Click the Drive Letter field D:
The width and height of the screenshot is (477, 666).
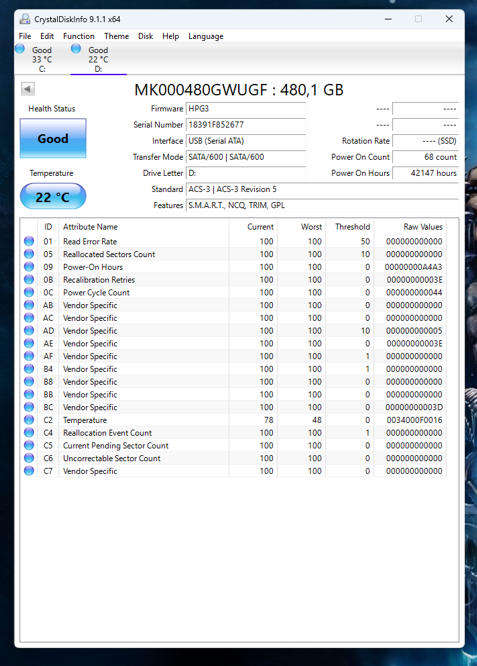tap(246, 173)
